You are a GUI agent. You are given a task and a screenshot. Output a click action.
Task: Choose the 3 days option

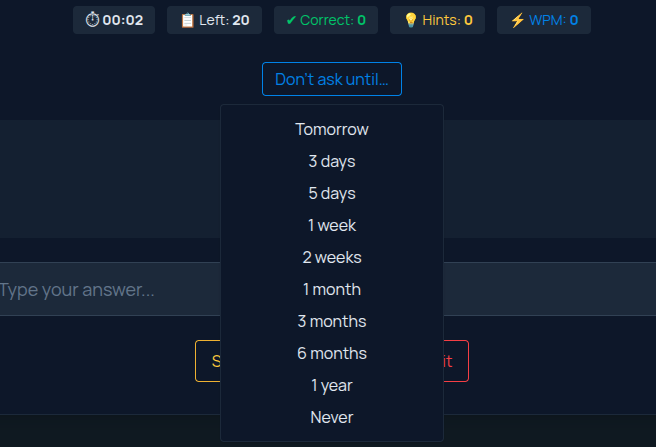pos(332,161)
